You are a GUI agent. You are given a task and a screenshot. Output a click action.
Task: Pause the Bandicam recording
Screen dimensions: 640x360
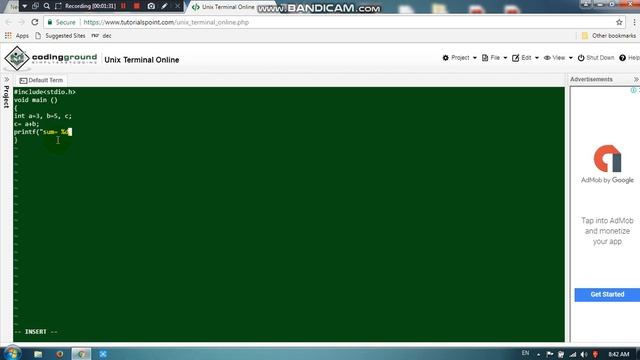(123, 6)
